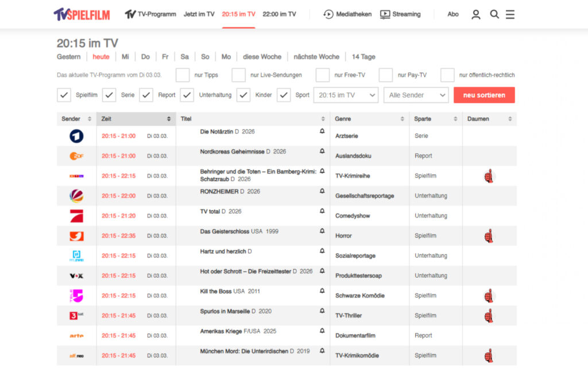This screenshot has width=588, height=368.
Task: Click the search magnifier icon
Action: coord(494,14)
